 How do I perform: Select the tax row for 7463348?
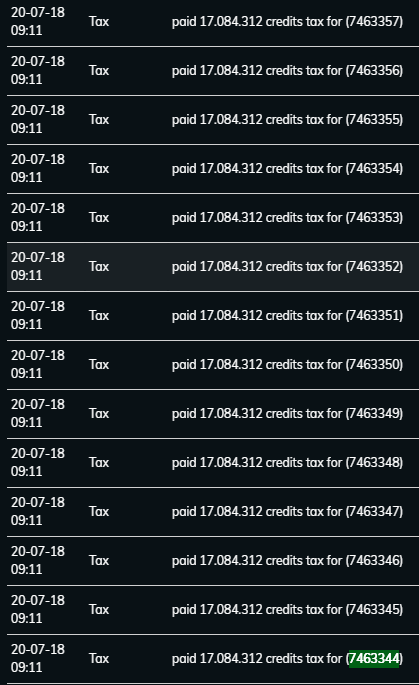click(x=213, y=462)
